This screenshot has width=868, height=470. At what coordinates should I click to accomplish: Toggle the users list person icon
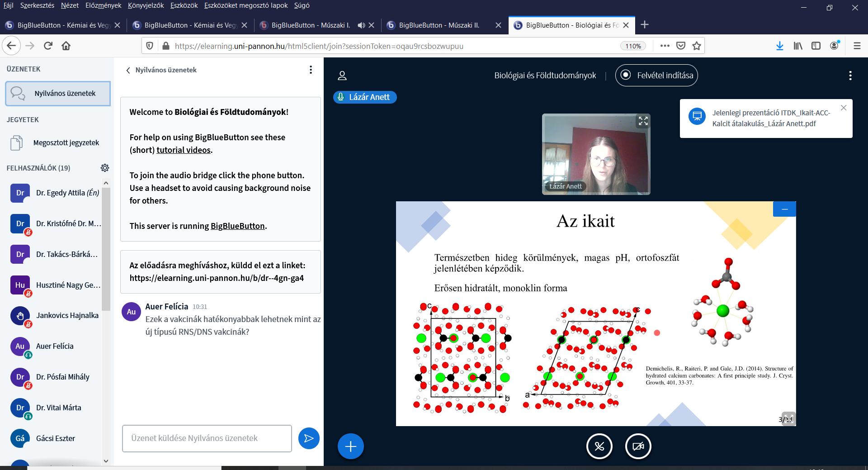tap(342, 76)
